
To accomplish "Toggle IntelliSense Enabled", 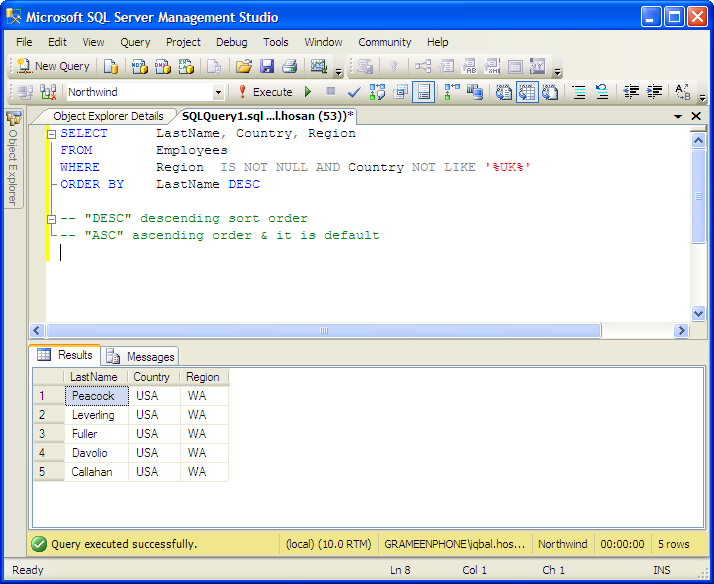I will coord(423,92).
